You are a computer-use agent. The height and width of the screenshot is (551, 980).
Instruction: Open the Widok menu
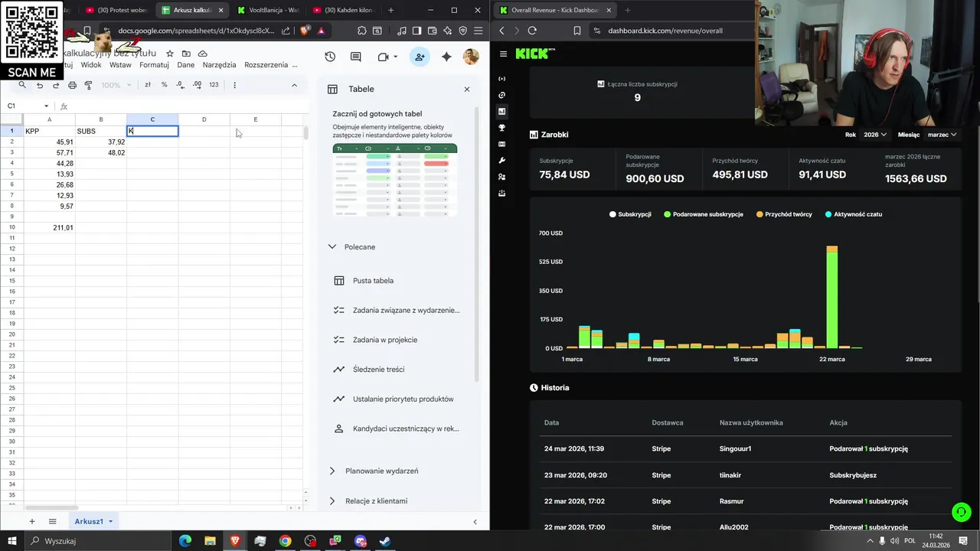91,65
